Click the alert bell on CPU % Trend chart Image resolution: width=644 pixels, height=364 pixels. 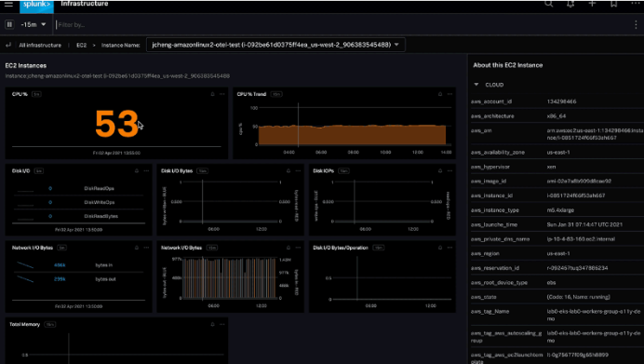click(x=440, y=94)
